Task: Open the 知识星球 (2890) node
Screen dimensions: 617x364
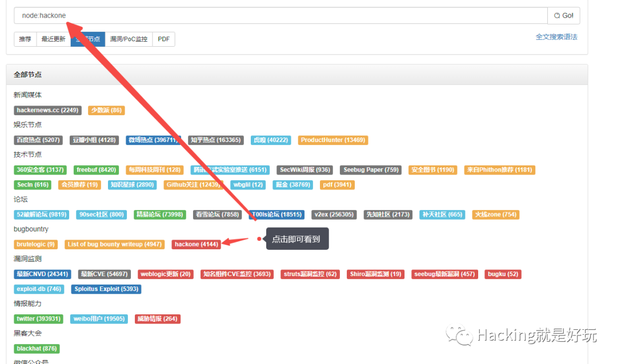Action: coord(132,185)
